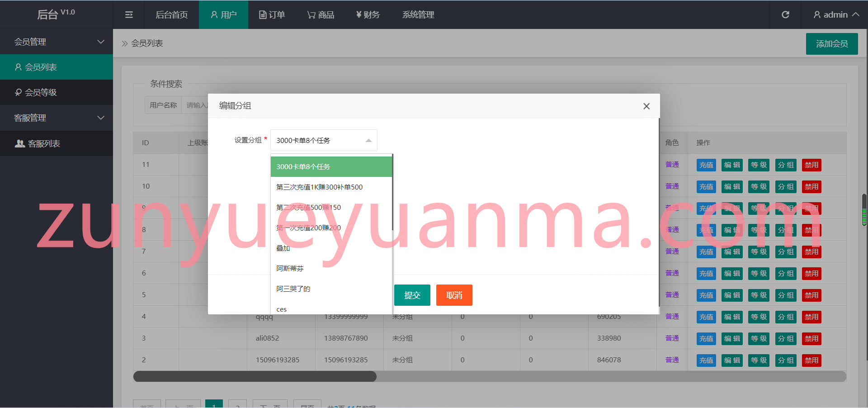
Task: Click 禁用 for member ID 10
Action: tap(811, 187)
